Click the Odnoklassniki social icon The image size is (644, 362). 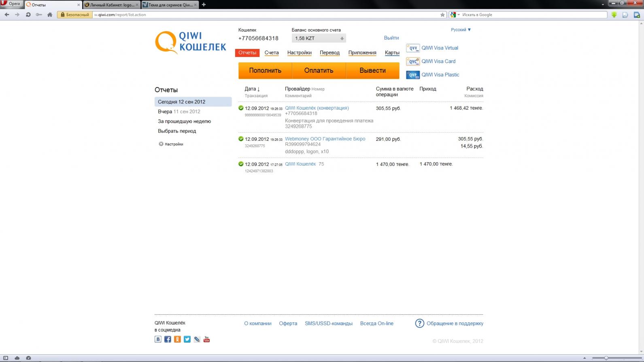pos(177,339)
